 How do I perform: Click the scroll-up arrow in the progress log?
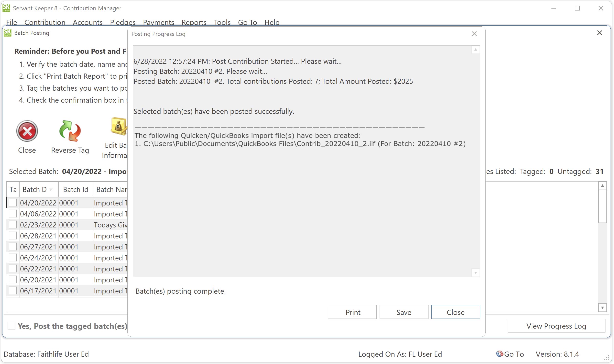[476, 50]
